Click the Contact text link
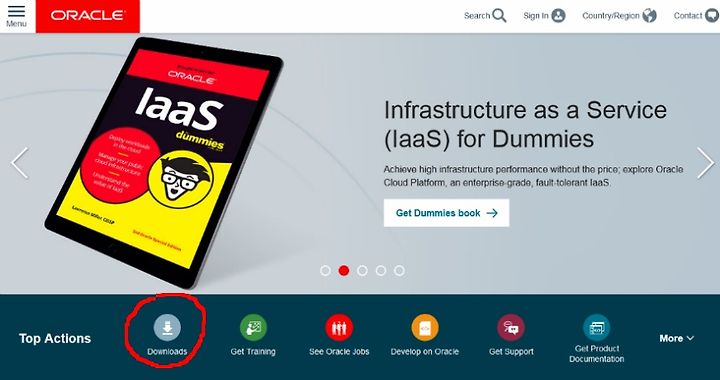The width and height of the screenshot is (720, 380). [x=688, y=16]
